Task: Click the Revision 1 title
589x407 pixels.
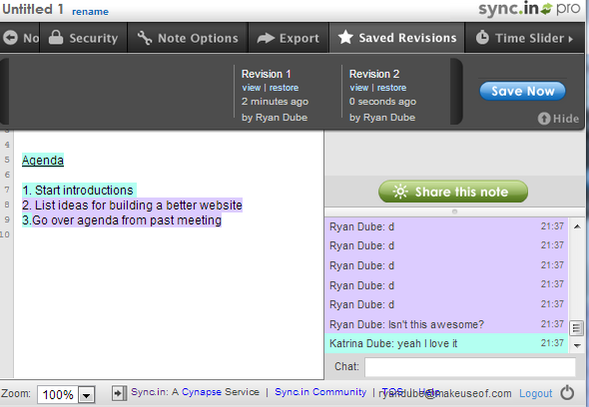Action: [266, 74]
